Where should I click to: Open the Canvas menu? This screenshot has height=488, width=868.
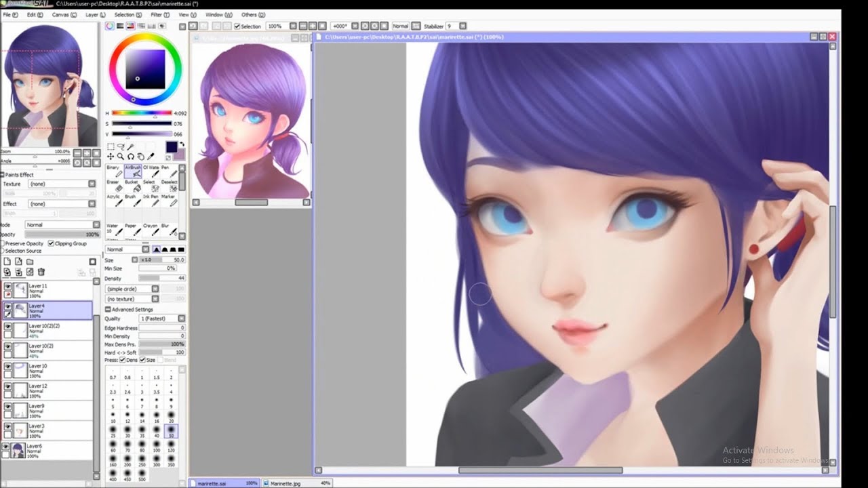64,14
